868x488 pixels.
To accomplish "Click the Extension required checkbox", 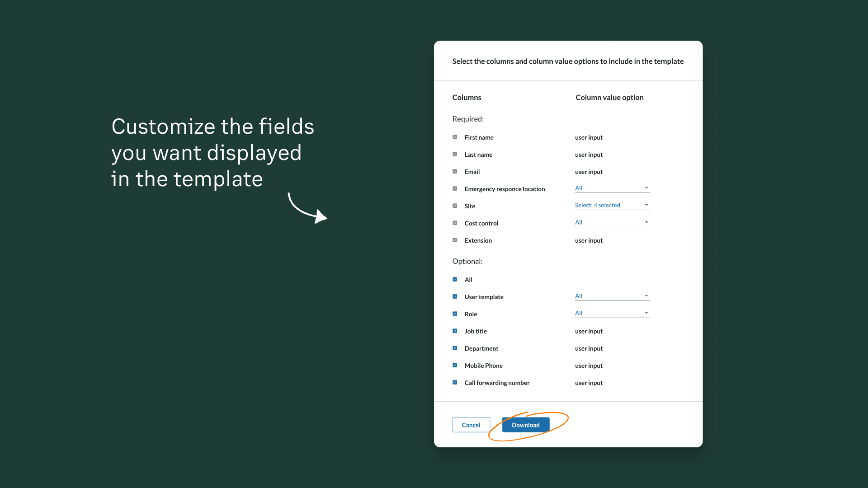I will [x=455, y=240].
